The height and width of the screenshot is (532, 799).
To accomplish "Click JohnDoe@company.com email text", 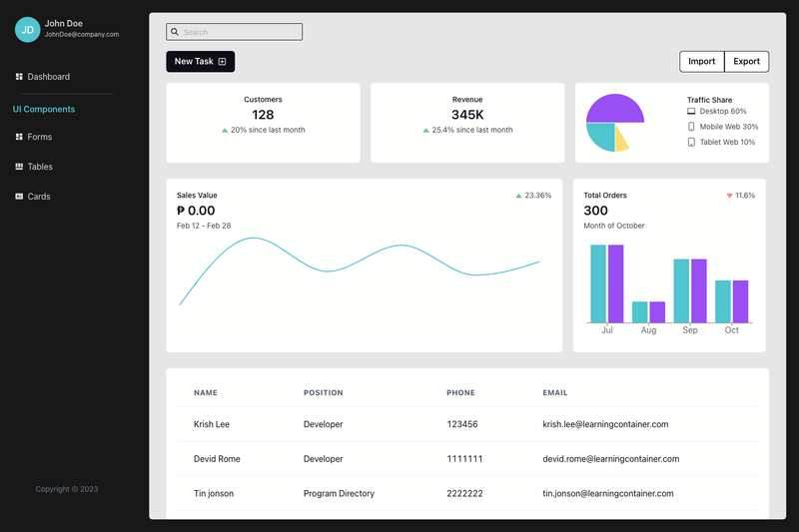I will pos(82,35).
